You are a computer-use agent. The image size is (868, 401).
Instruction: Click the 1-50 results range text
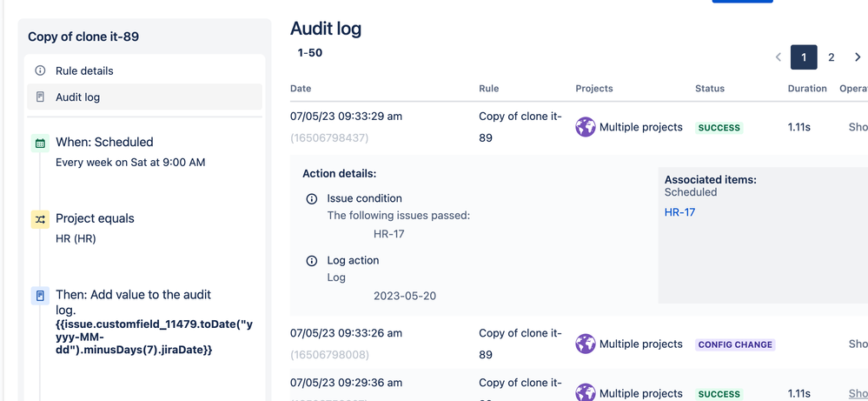310,53
